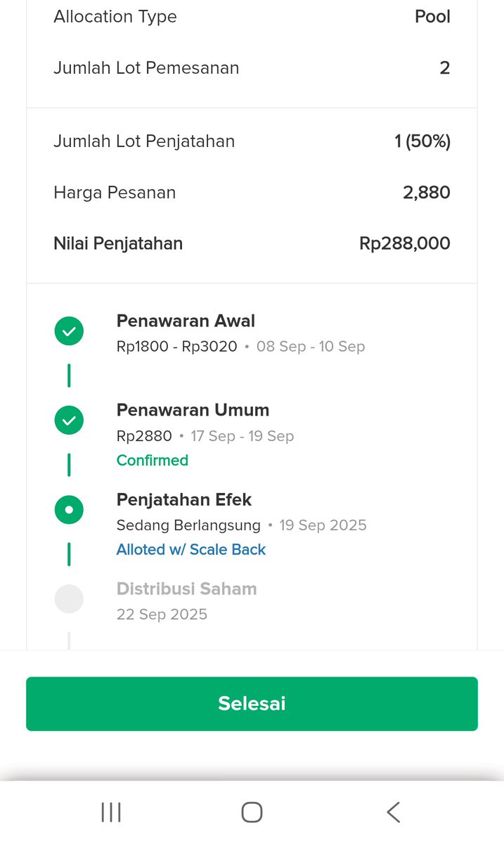This screenshot has width=504, height=844.
Task: Tap the Penawaran Umum green checkmark icon
Action: (x=69, y=421)
